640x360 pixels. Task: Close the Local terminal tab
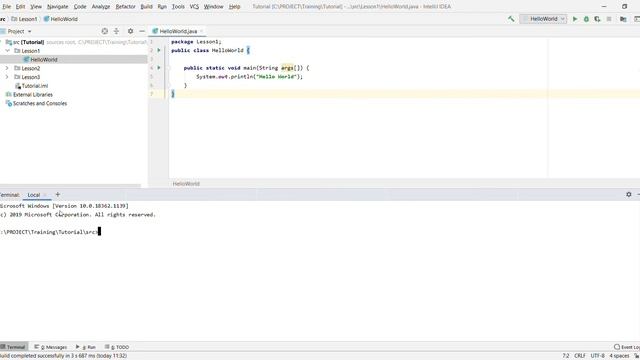click(x=45, y=195)
